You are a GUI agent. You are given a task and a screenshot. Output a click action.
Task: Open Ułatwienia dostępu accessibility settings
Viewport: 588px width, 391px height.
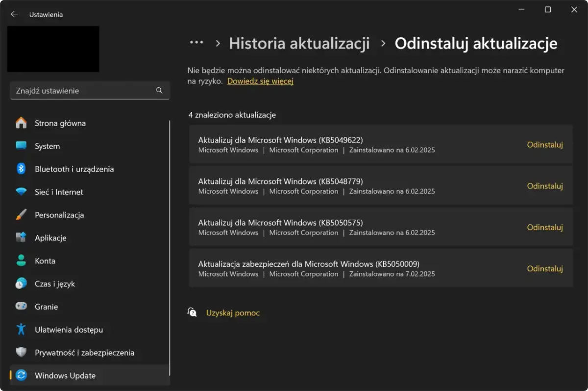click(x=22, y=329)
